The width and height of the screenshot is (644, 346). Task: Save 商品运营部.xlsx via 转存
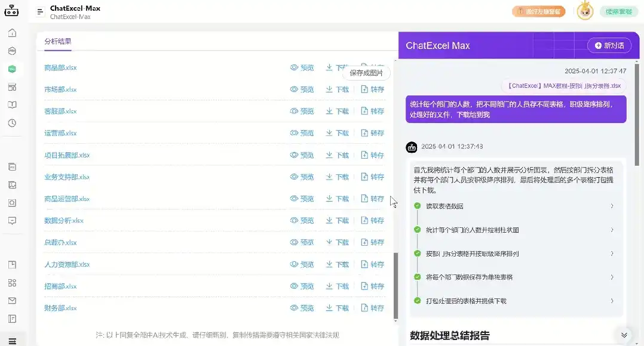click(x=373, y=199)
